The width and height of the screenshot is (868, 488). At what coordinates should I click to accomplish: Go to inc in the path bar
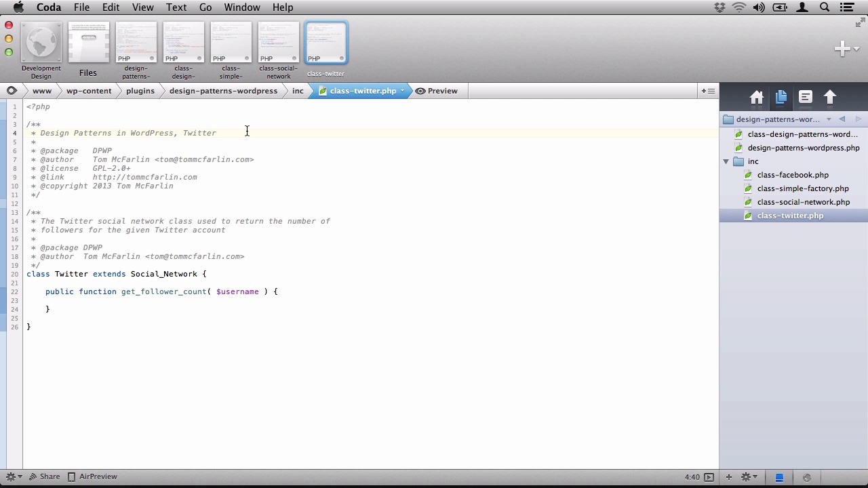pos(298,91)
